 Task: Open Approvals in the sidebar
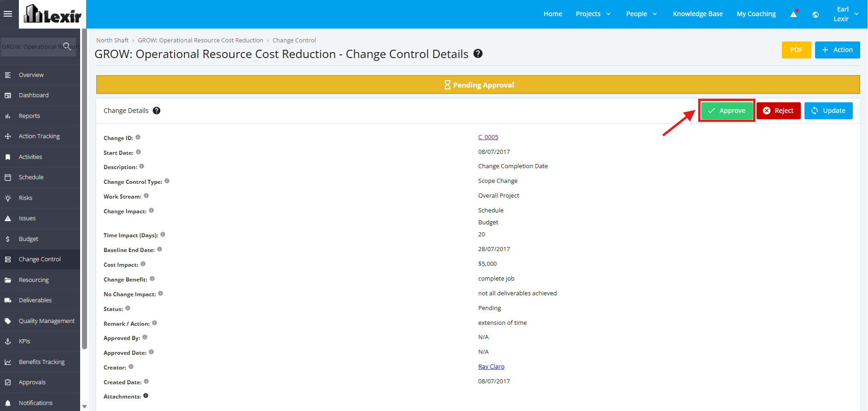tap(40, 382)
